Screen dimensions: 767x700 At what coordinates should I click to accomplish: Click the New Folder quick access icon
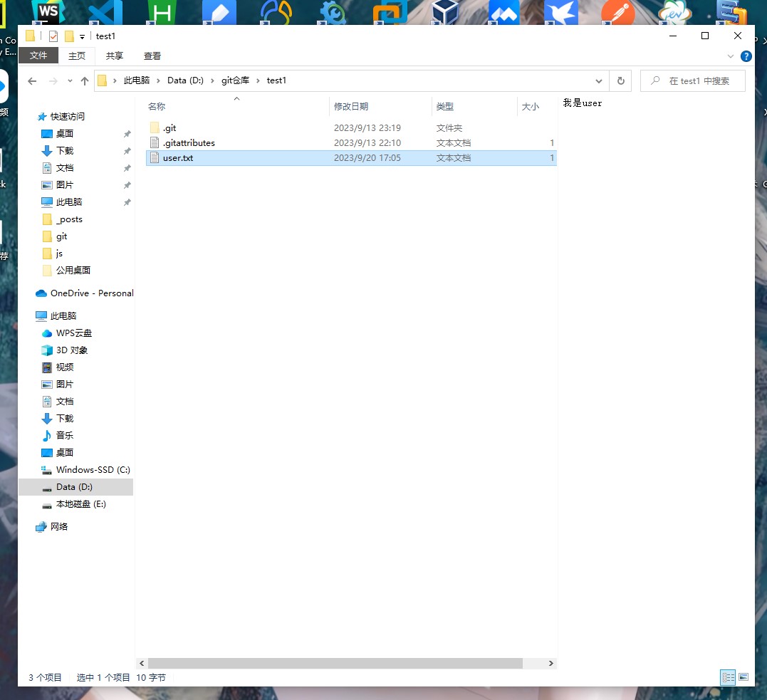(69, 36)
